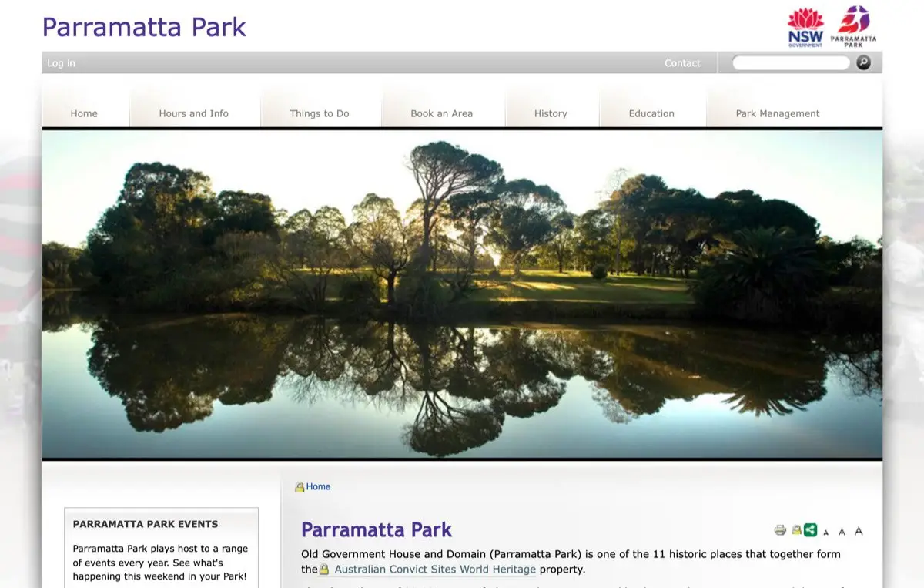924x588 pixels.
Task: Open Australian Convict Sites World Heritage link
Action: click(435, 570)
